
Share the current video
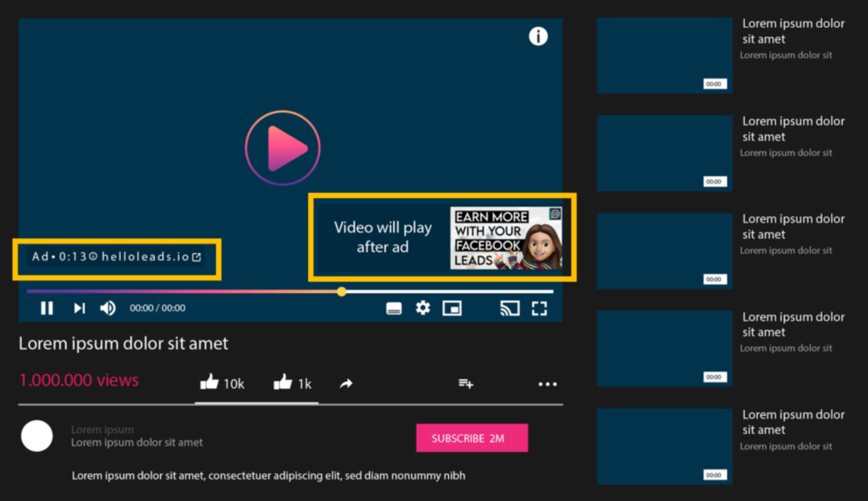(346, 383)
